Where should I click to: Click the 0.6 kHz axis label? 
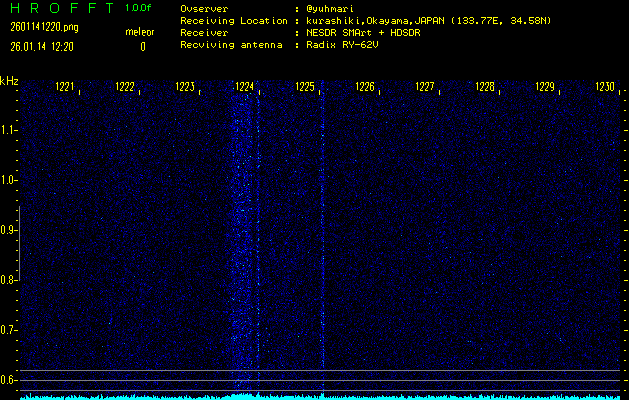tap(7, 380)
